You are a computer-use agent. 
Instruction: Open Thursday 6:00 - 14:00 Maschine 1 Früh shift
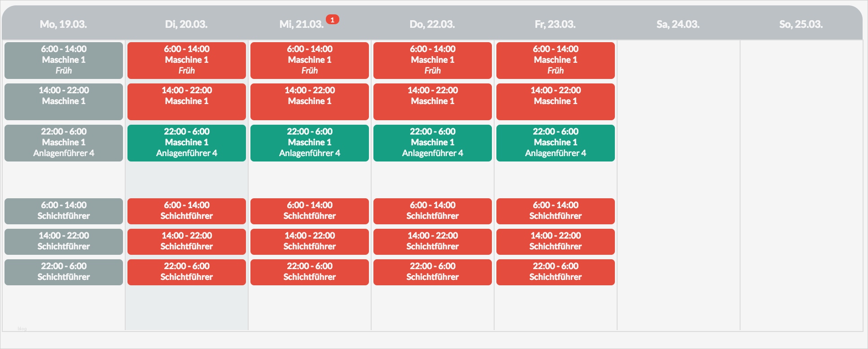click(x=433, y=61)
